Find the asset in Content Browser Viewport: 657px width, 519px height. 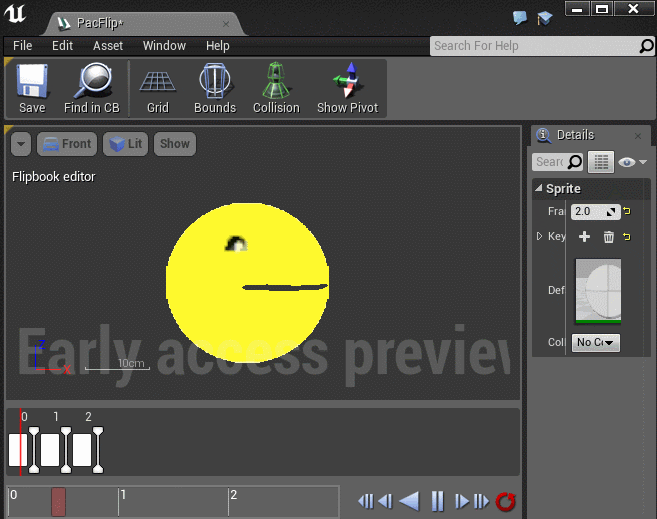[x=92, y=89]
